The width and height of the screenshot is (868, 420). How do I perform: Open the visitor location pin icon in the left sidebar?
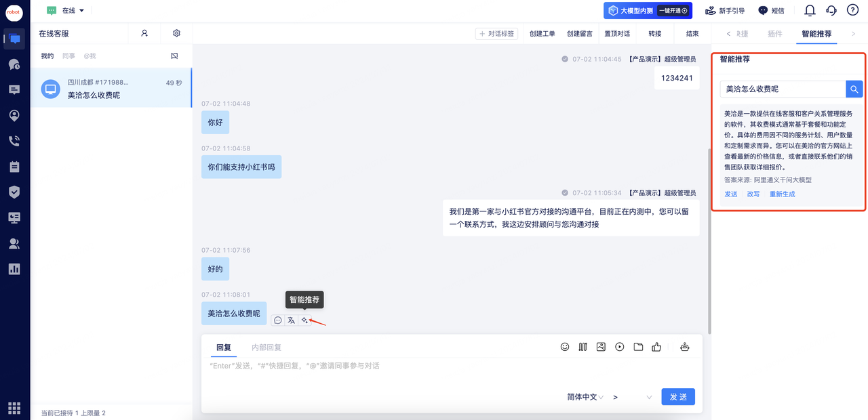[x=14, y=115]
